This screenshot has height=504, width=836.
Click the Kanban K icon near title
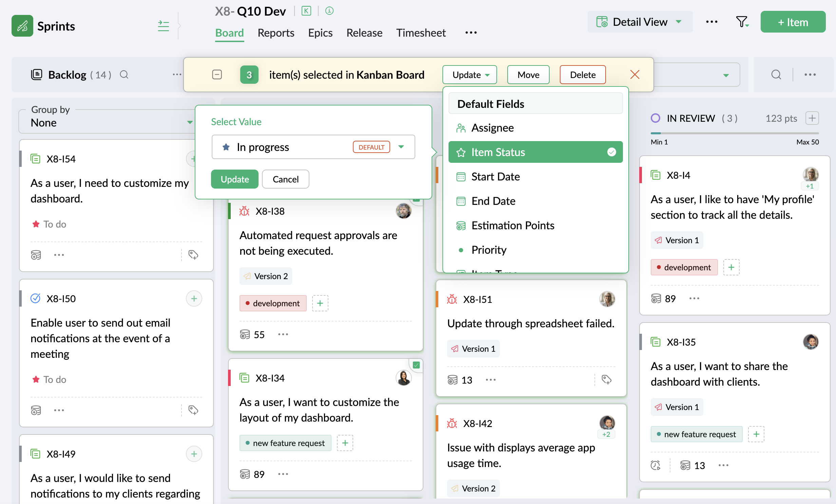tap(306, 11)
